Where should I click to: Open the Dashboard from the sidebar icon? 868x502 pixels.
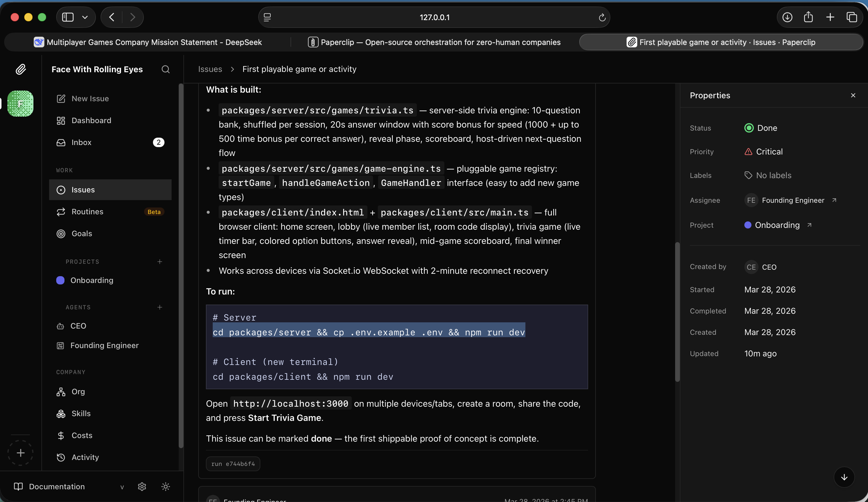click(61, 120)
